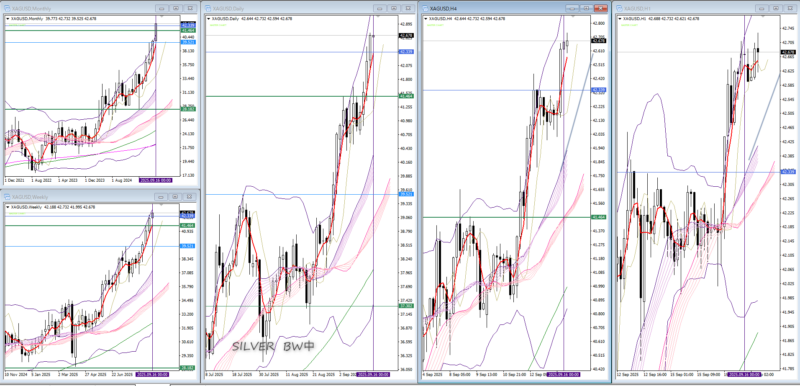Click the blue 39.521 price label in Monthly chart
Image resolution: width=800 pixels, height=386 pixels.
[x=187, y=42]
